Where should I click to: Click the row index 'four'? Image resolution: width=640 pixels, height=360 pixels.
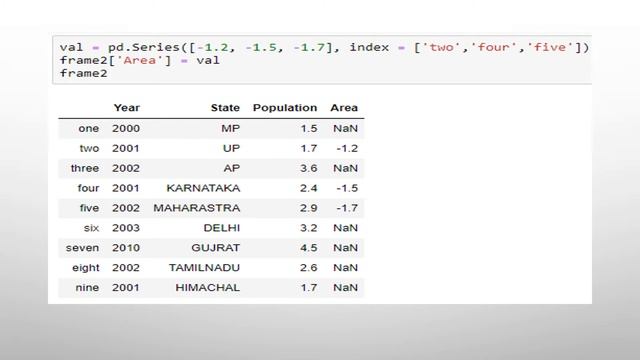coord(89,188)
